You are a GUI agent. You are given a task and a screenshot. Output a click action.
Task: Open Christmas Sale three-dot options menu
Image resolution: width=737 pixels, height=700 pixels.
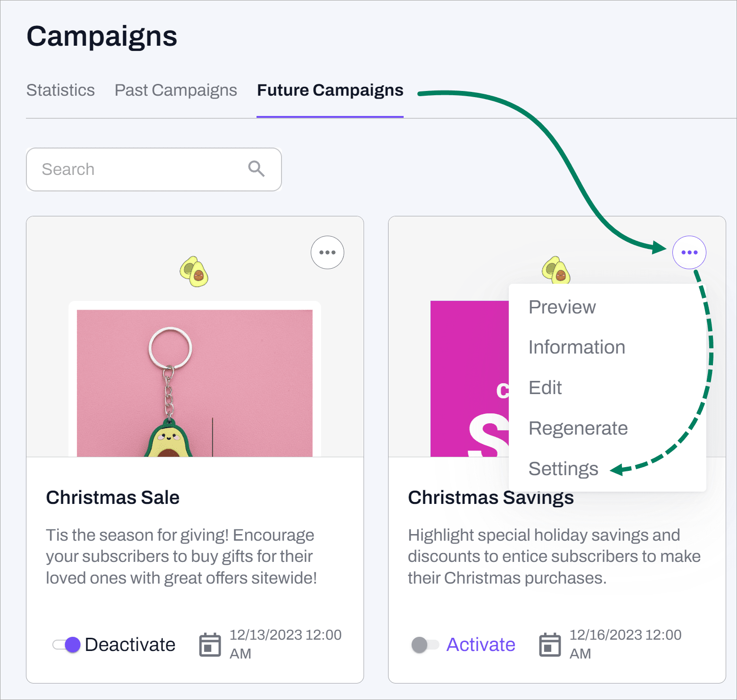pyautogui.click(x=327, y=252)
